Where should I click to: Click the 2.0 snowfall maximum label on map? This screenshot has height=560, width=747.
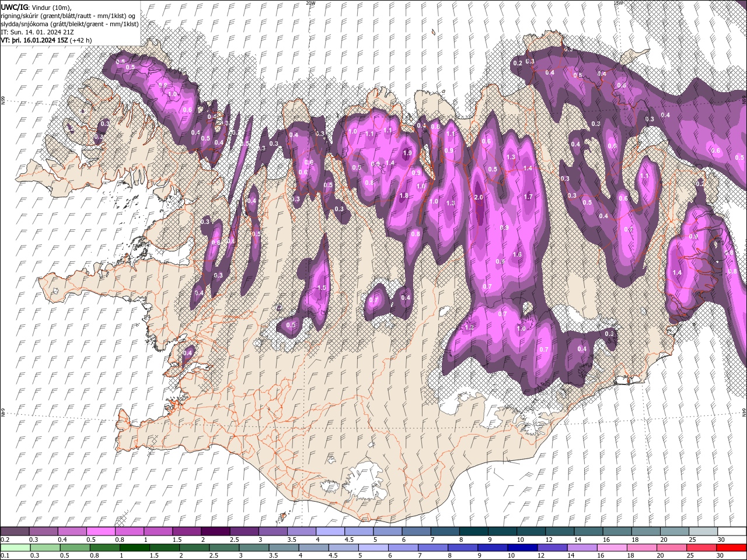click(479, 198)
